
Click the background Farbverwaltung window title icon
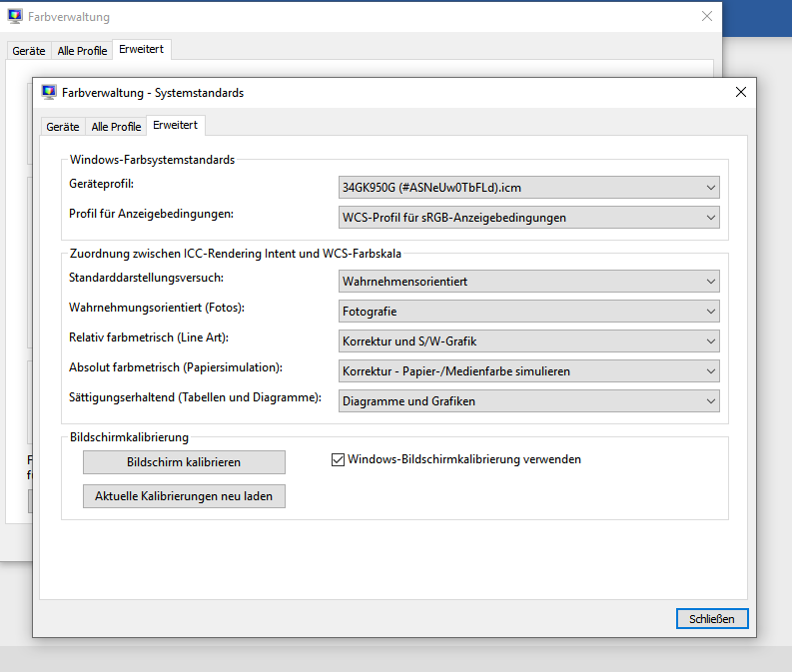tap(15, 17)
